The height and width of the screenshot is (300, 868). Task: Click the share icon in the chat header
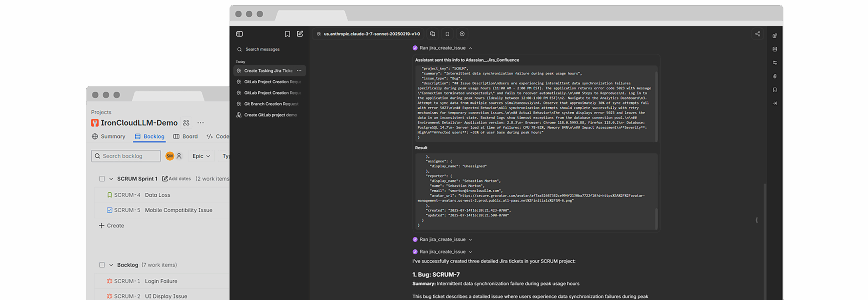click(x=757, y=34)
